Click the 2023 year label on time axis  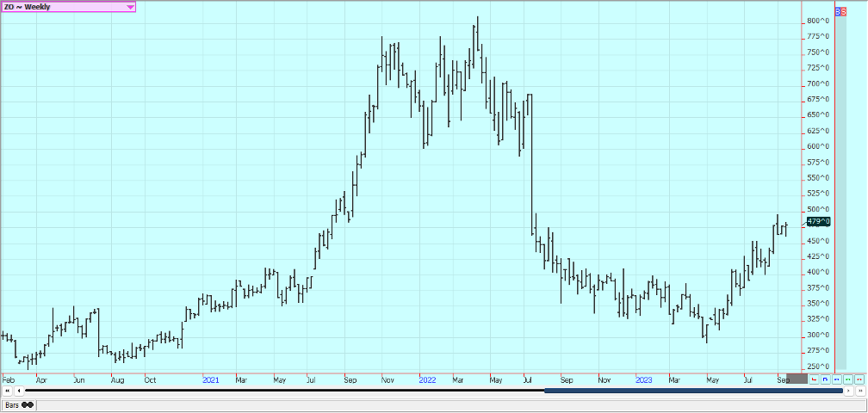(x=644, y=380)
